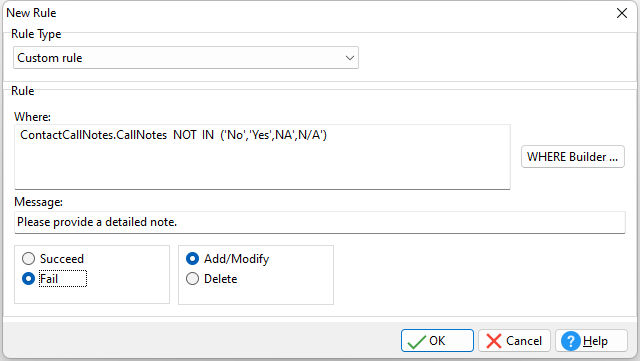Confirm the rule with OK
Image resolution: width=640 pixels, height=361 pixels.
pyautogui.click(x=437, y=341)
